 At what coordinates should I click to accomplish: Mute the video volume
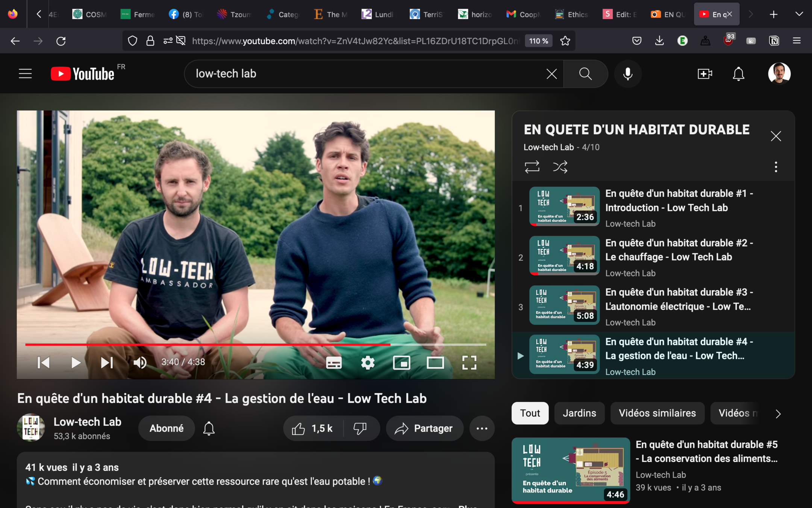[x=140, y=362]
